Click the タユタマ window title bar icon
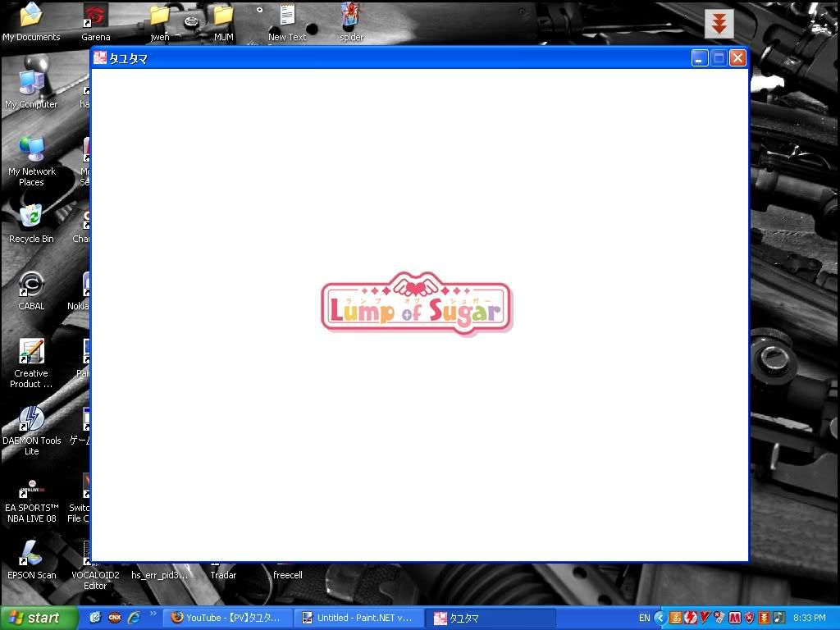Image resolution: width=840 pixels, height=630 pixels. [99, 58]
